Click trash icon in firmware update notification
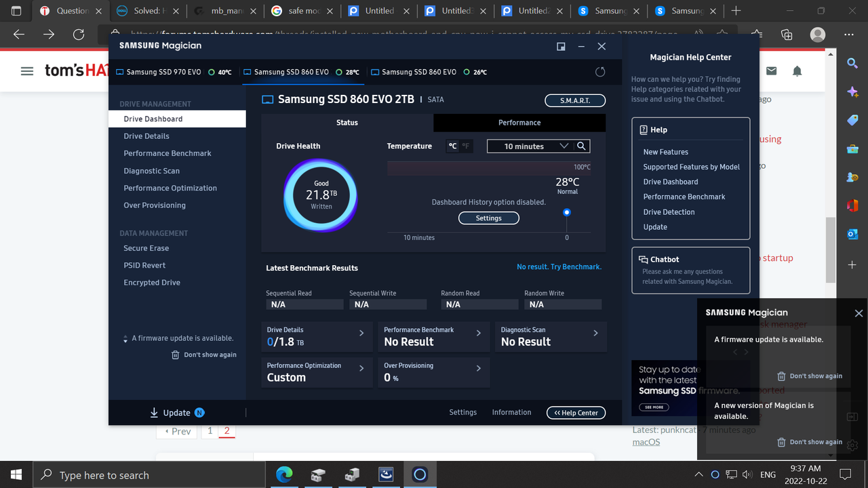This screenshot has width=868, height=488. point(781,376)
